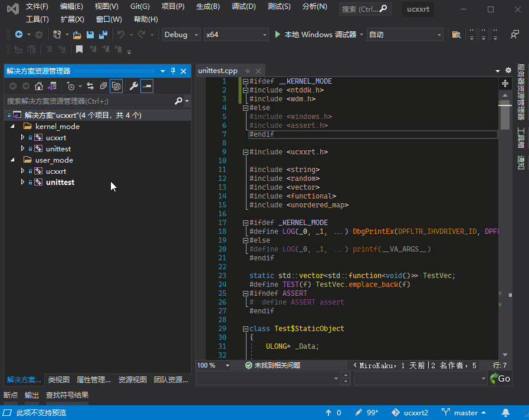Click the live share feedback icon
This screenshot has height=420, width=529.
[x=514, y=34]
